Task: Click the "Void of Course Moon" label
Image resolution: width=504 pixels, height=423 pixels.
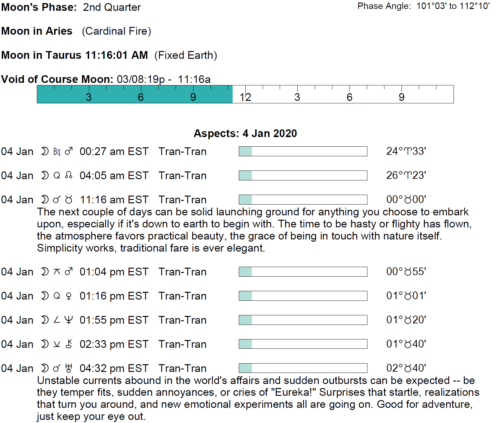Action: point(57,79)
